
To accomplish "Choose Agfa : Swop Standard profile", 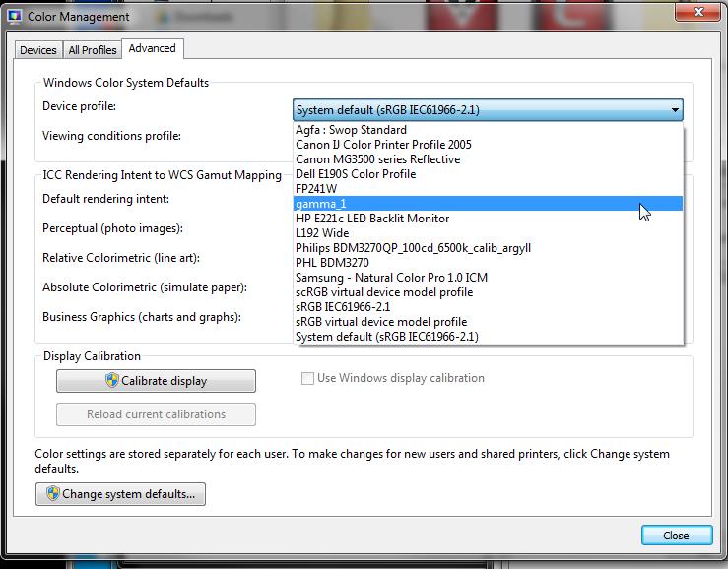I will 488,130.
